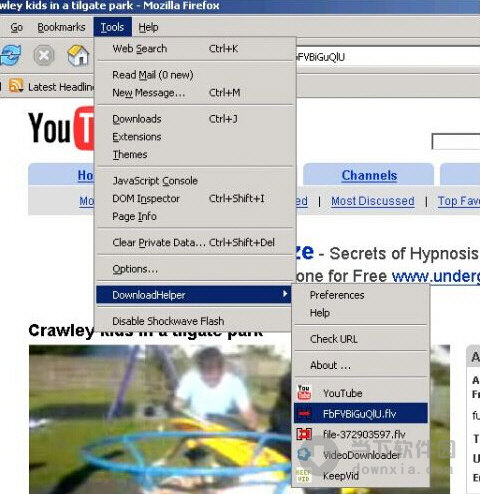Go to the Home page icon
Screen dimensions: 480x494
pos(78,55)
